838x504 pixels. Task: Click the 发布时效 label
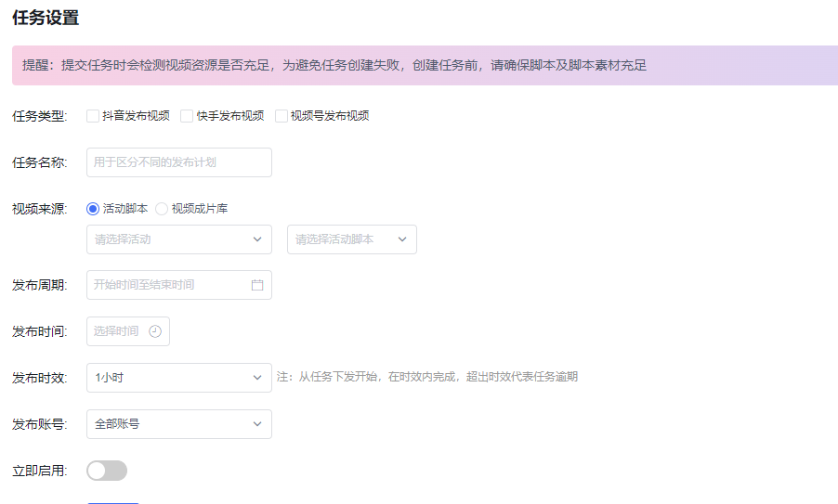40,378
